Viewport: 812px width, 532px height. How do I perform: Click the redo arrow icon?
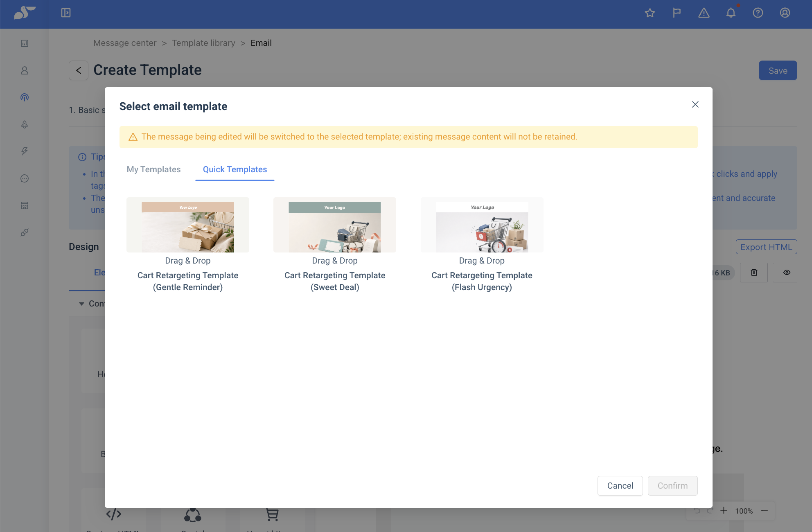710,510
